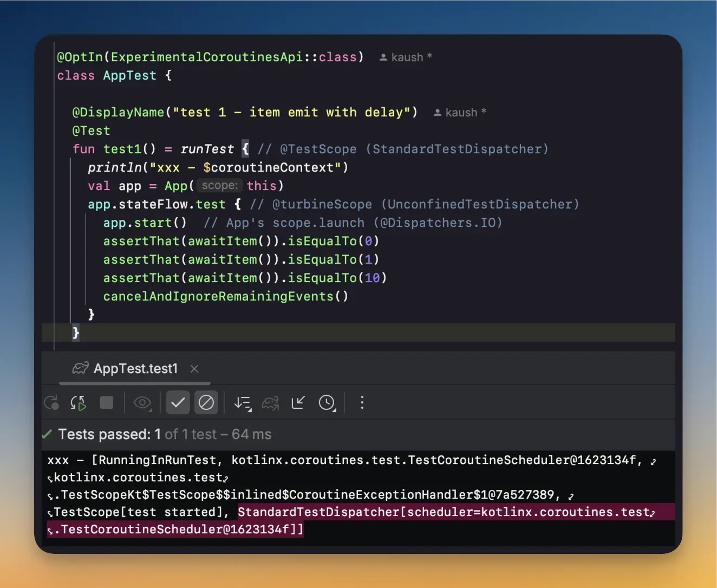The image size is (717, 588).
Task: Open Gradle build toolbar elephant icon
Action: 270,403
